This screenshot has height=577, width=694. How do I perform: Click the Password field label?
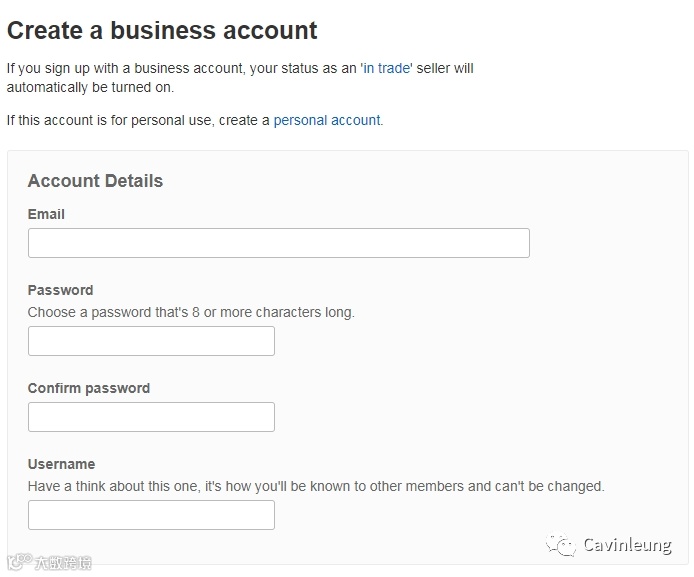tap(60, 290)
